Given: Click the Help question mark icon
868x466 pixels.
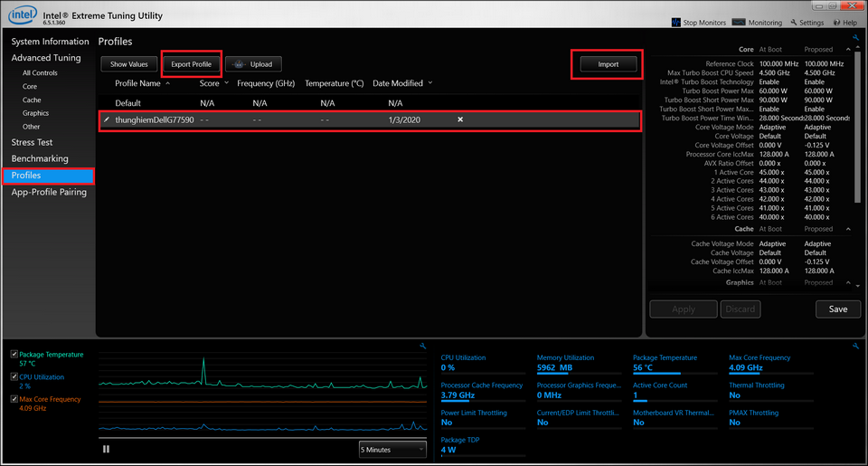Looking at the screenshot, I should (x=835, y=23).
